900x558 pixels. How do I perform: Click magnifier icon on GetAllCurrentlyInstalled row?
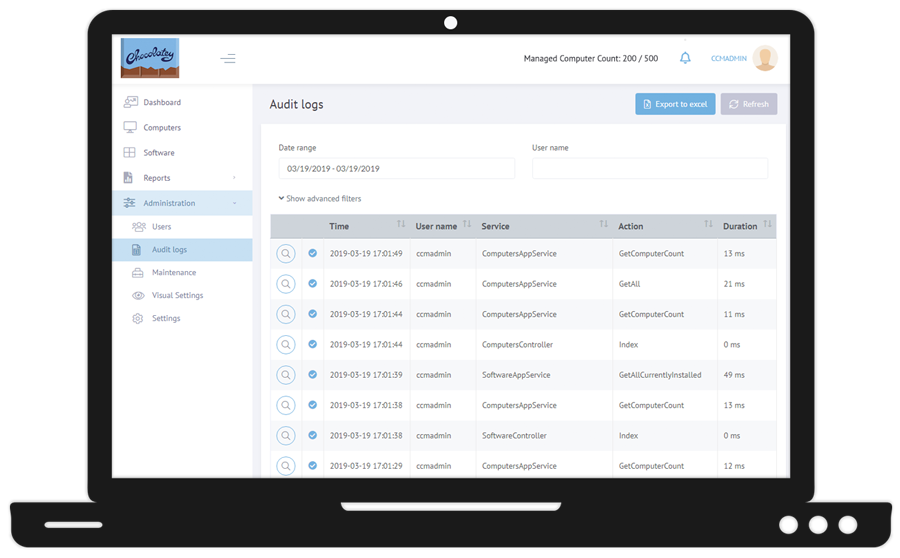286,375
